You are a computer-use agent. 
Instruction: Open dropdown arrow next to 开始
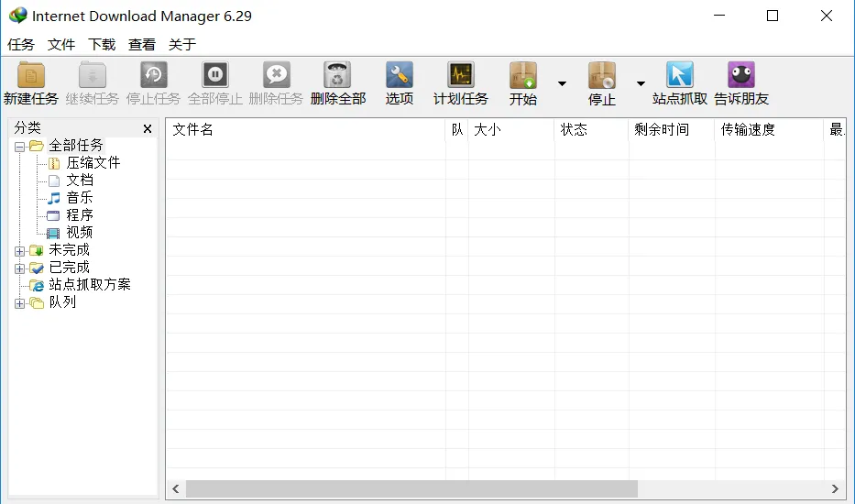[x=562, y=83]
